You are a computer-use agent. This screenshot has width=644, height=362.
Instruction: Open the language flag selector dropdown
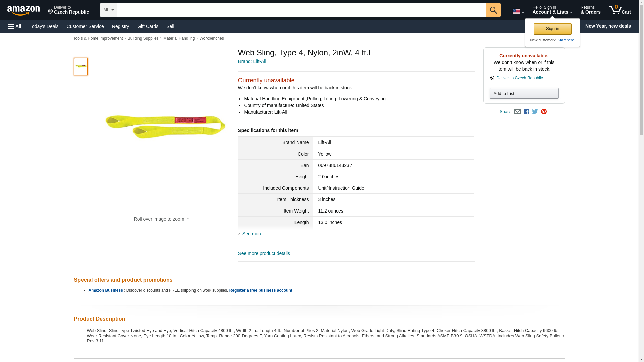[x=518, y=11]
